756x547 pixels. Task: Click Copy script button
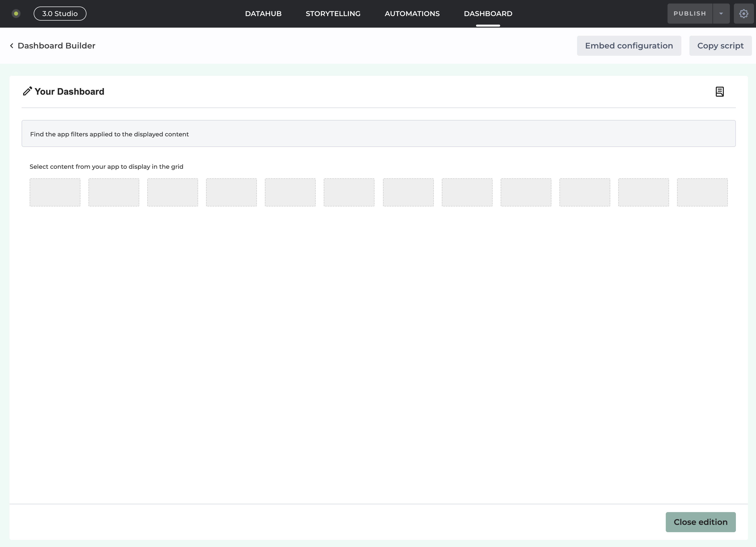[720, 46]
